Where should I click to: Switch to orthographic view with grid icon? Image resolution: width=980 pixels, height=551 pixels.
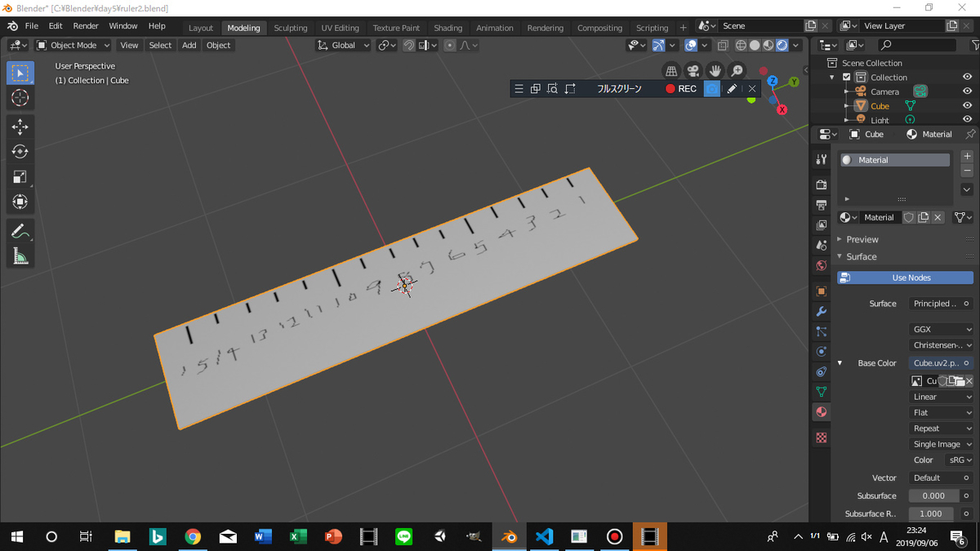(670, 71)
